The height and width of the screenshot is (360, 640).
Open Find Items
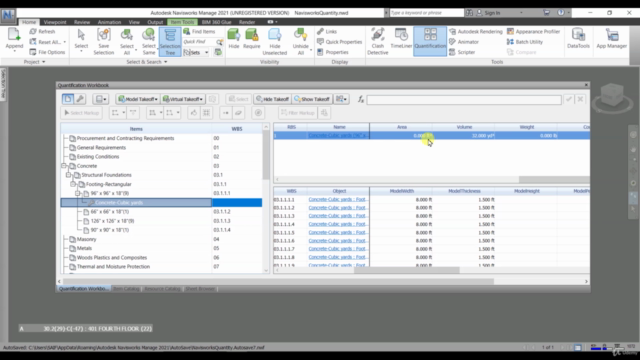pyautogui.click(x=199, y=31)
